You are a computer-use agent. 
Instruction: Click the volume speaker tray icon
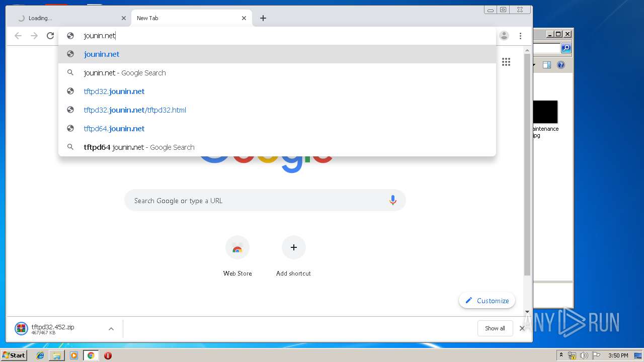[x=584, y=355]
